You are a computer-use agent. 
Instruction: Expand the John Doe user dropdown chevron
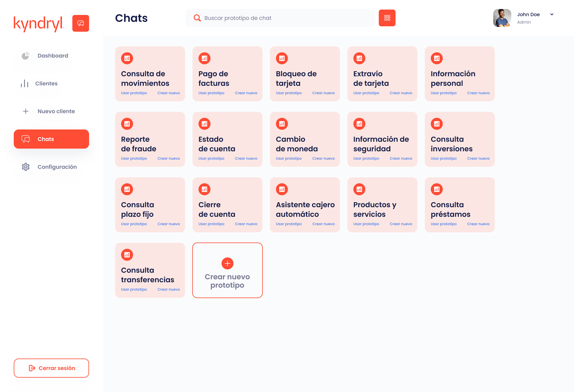coord(552,14)
